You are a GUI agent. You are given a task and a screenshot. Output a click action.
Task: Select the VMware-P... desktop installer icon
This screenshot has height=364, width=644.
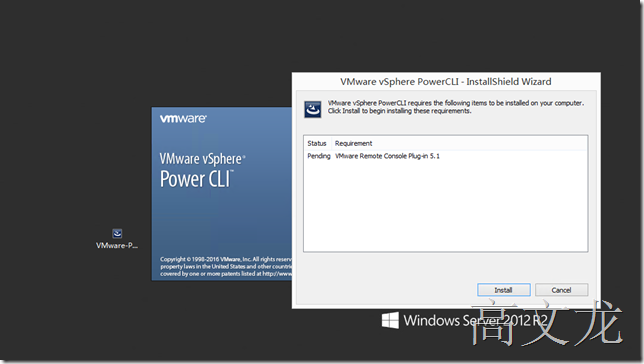pyautogui.click(x=117, y=239)
